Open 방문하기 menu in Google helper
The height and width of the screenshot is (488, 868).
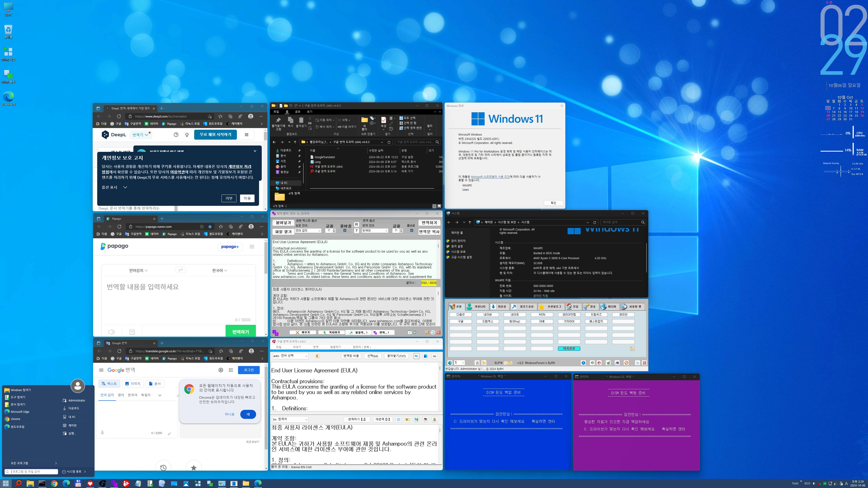(335, 347)
